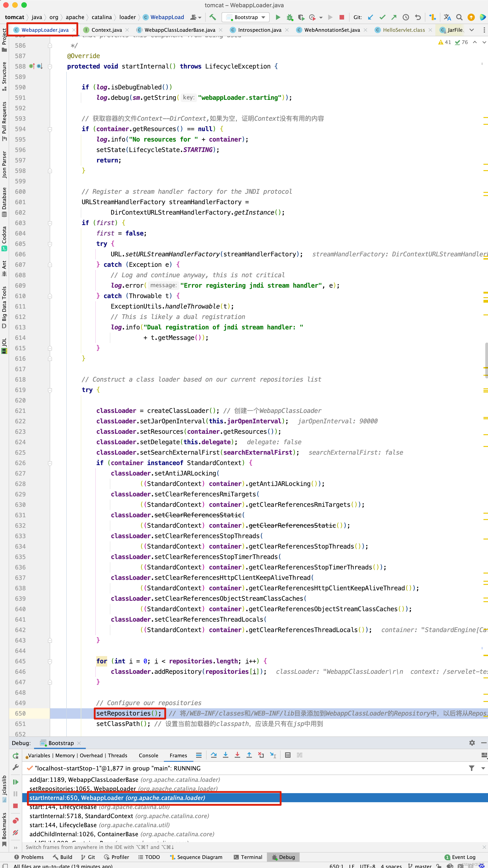Collapse the for loop fold at line 645
Screen dimensions: 488x868
(x=50, y=662)
